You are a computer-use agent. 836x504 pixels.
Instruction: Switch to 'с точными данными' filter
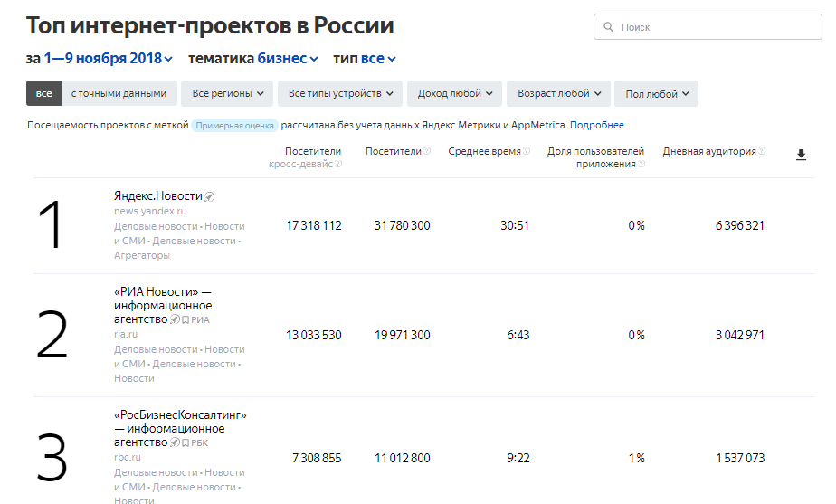coord(119,93)
